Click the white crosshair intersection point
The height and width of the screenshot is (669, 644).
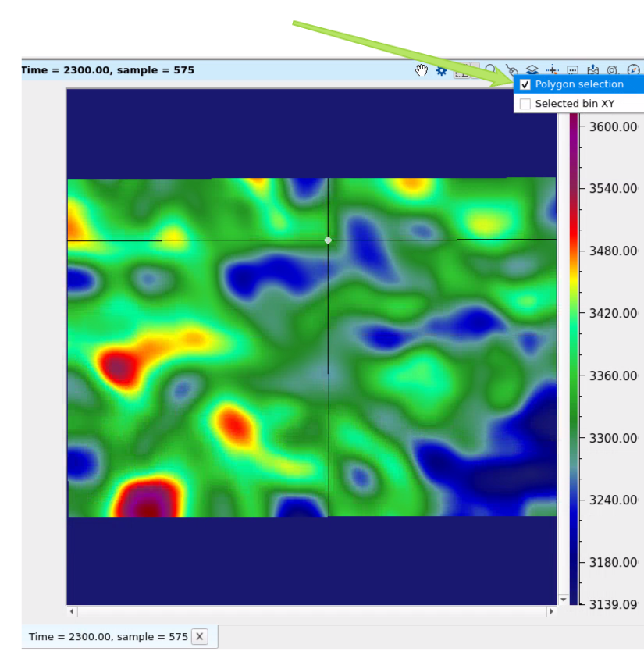pyautogui.click(x=328, y=240)
